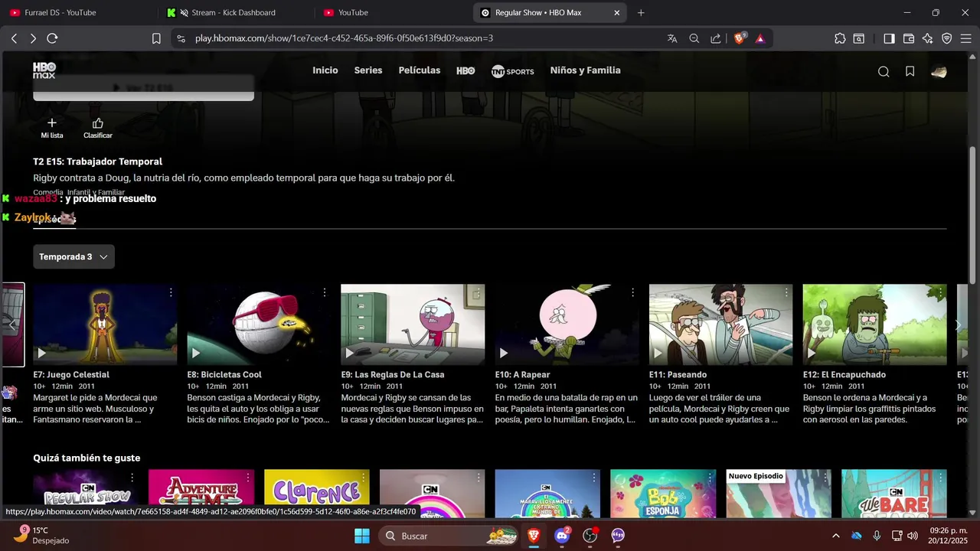Screen dimensions: 980x551
Task: Play episode E10 A Rapear
Action: pyautogui.click(x=504, y=353)
